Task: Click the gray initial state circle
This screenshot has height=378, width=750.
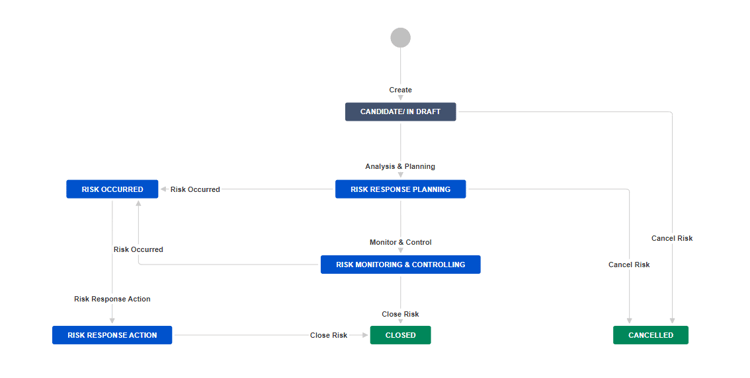Action: click(400, 38)
